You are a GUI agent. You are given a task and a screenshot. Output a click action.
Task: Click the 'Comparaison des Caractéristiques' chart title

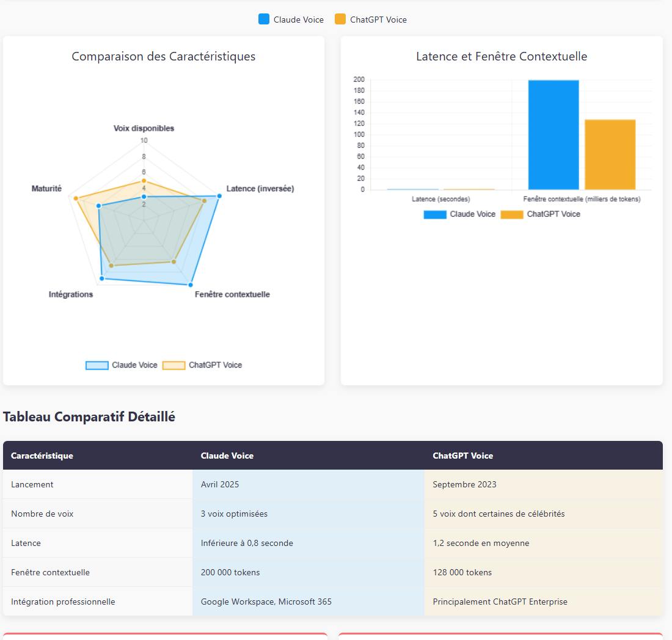[x=163, y=57]
